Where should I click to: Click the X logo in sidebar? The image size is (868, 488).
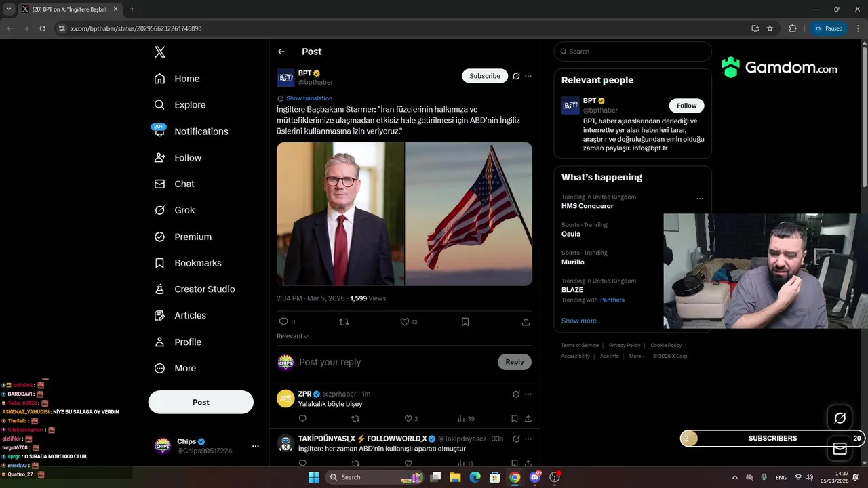coord(159,52)
